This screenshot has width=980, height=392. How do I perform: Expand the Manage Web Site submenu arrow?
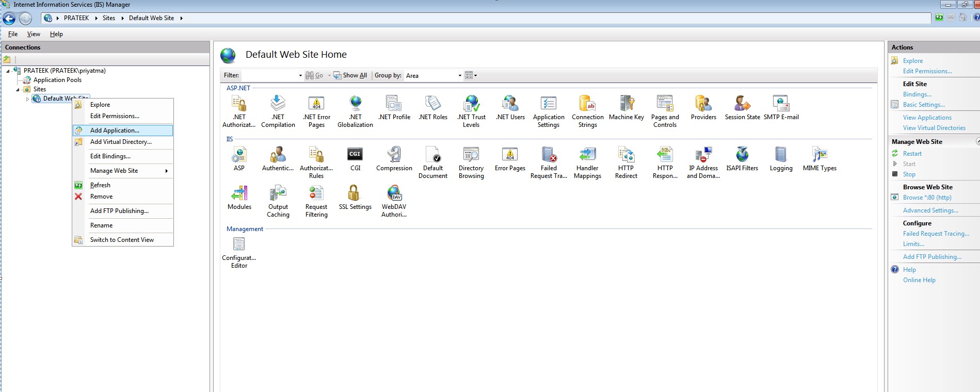point(167,171)
